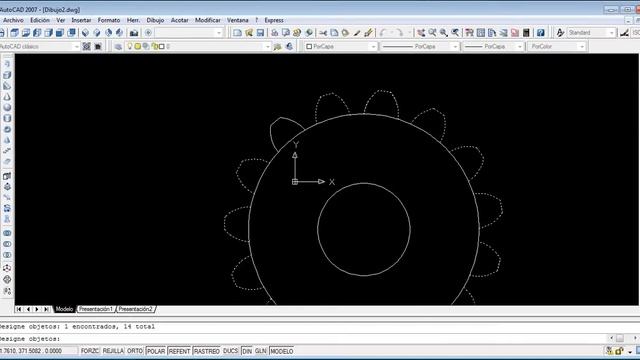Toggle DIN dynamic input
The width and height of the screenshot is (640, 360).
pyautogui.click(x=247, y=351)
